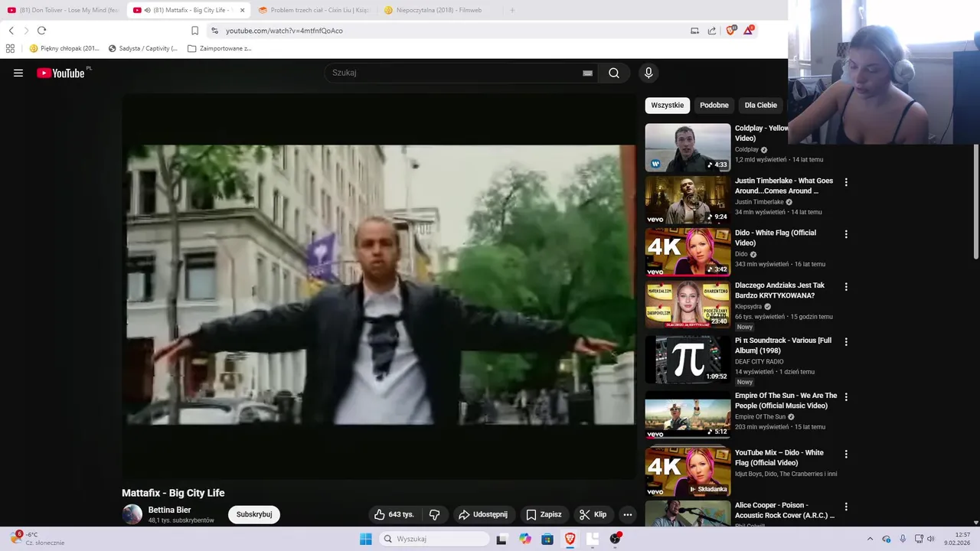Open Empire Of The Sun video title

(x=786, y=400)
